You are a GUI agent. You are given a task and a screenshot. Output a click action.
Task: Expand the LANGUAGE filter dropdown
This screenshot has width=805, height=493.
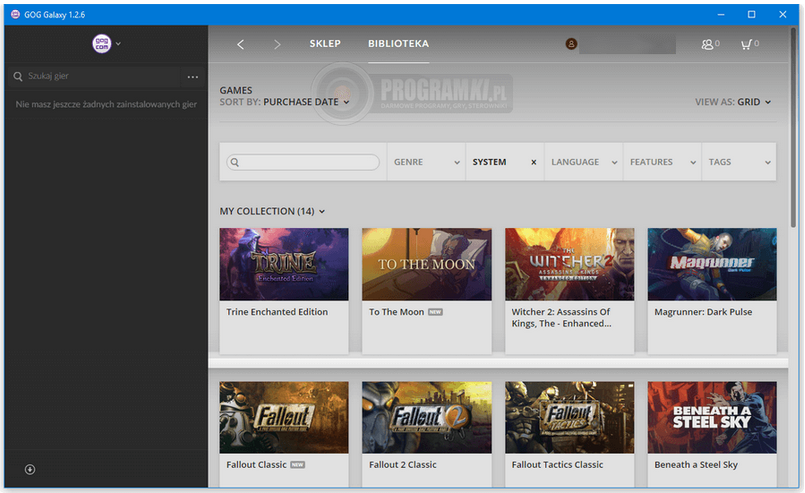(x=584, y=162)
